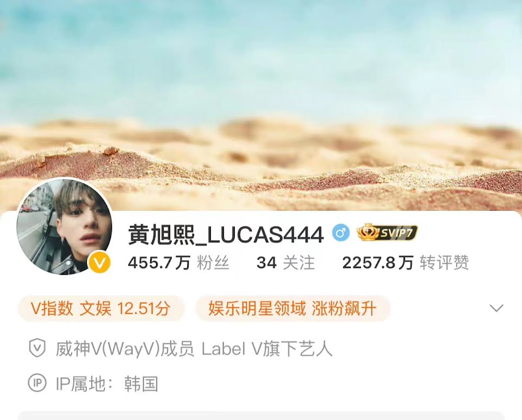Tap the 粉丝 label next to follower count
This screenshot has width=522, height=420.
[213, 263]
